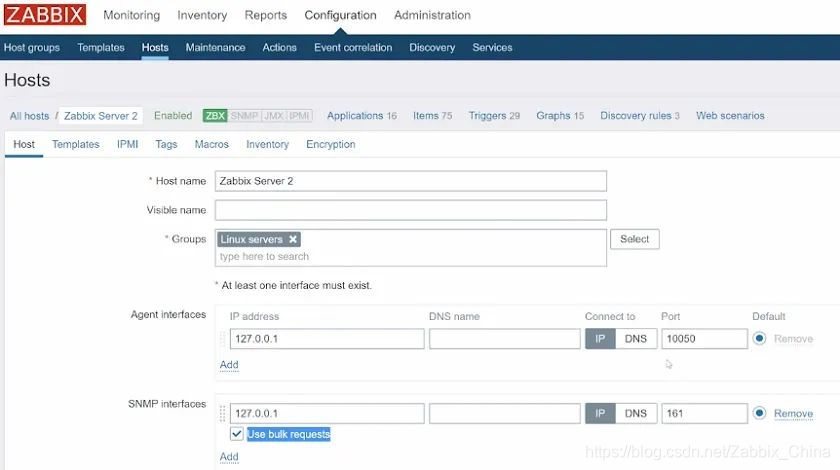The image size is (840, 470).
Task: Click the JMX availability badge
Action: 274,116
